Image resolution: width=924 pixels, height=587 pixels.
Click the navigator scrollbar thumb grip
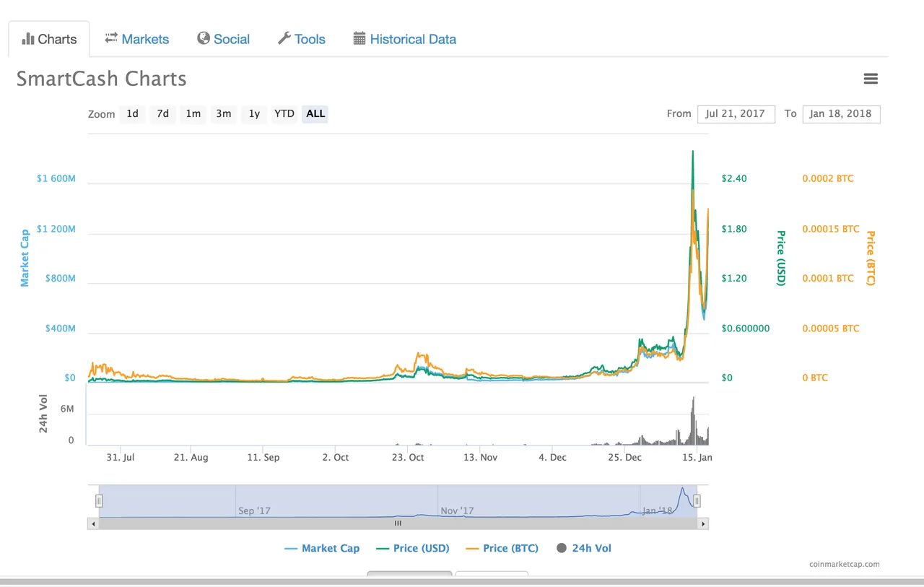coord(398,523)
